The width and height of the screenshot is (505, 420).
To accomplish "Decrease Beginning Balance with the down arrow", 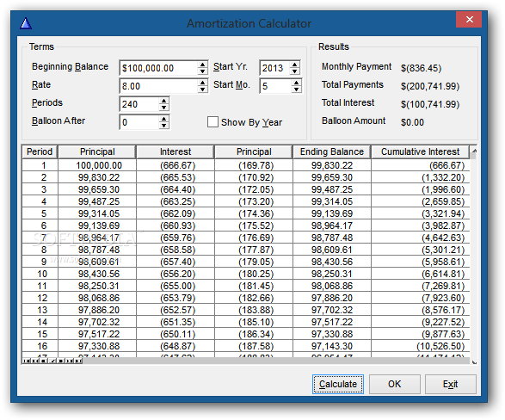I will (202, 71).
